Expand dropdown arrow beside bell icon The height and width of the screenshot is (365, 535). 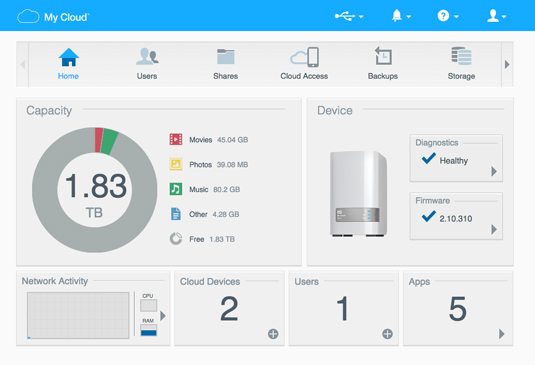click(408, 16)
